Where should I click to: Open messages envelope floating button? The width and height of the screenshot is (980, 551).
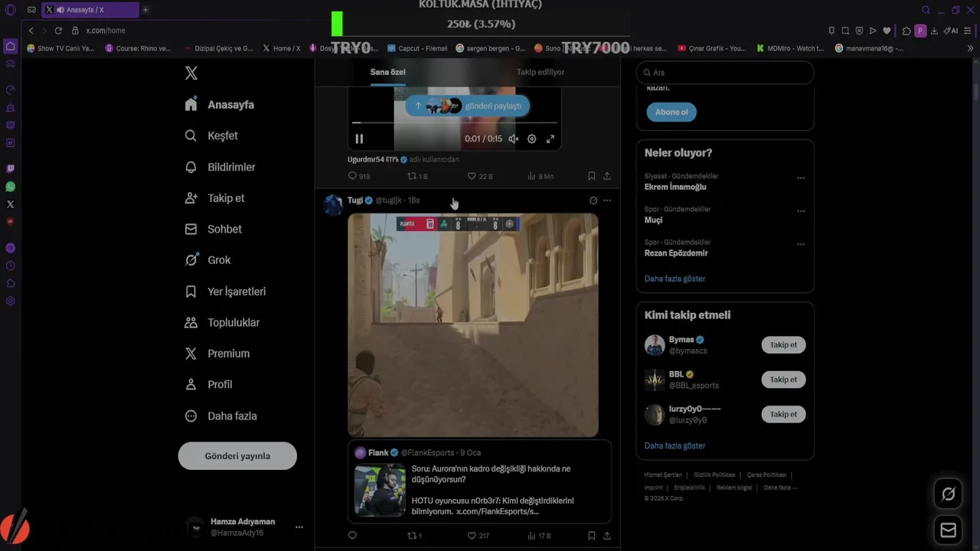[x=948, y=530]
